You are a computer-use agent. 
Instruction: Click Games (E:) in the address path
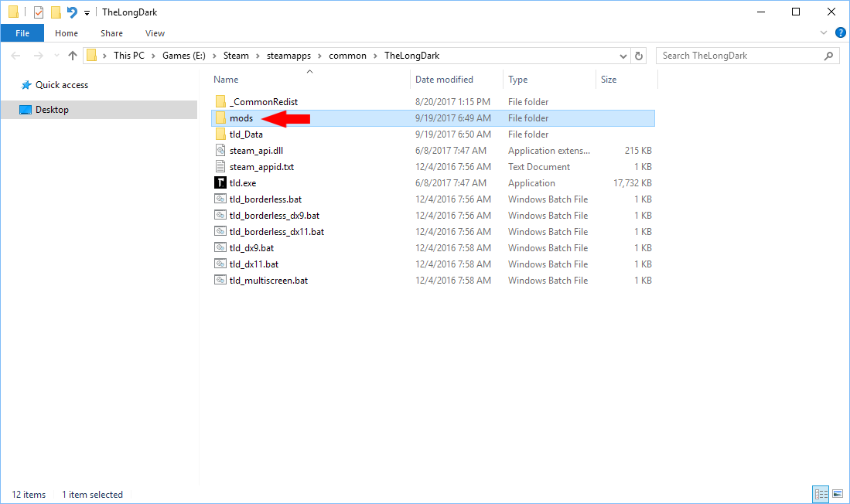tap(184, 56)
